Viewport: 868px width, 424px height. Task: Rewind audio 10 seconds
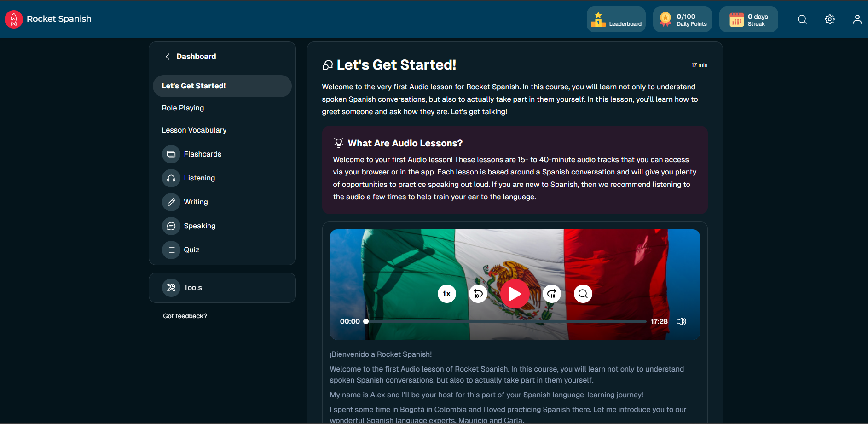[478, 294]
